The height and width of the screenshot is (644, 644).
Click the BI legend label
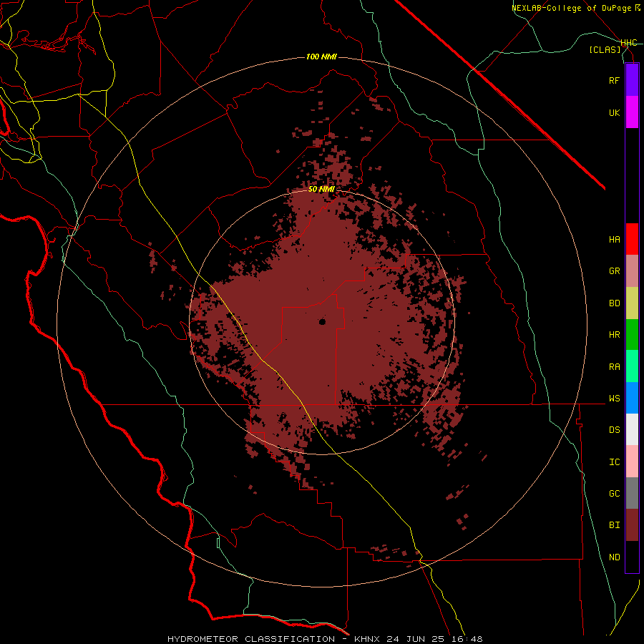tap(615, 525)
